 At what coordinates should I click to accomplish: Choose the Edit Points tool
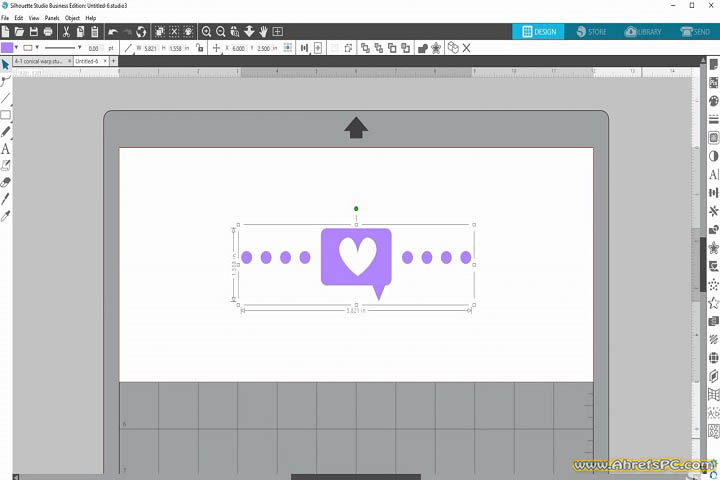click(6, 81)
